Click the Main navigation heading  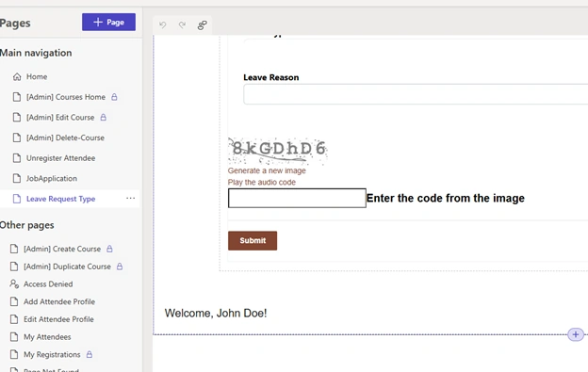click(x=36, y=53)
